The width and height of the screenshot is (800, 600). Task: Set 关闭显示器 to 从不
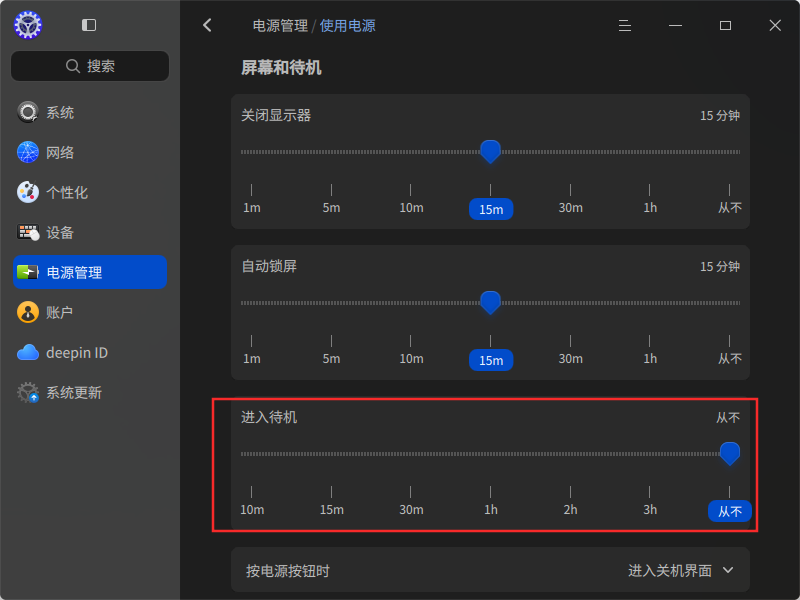pos(730,208)
